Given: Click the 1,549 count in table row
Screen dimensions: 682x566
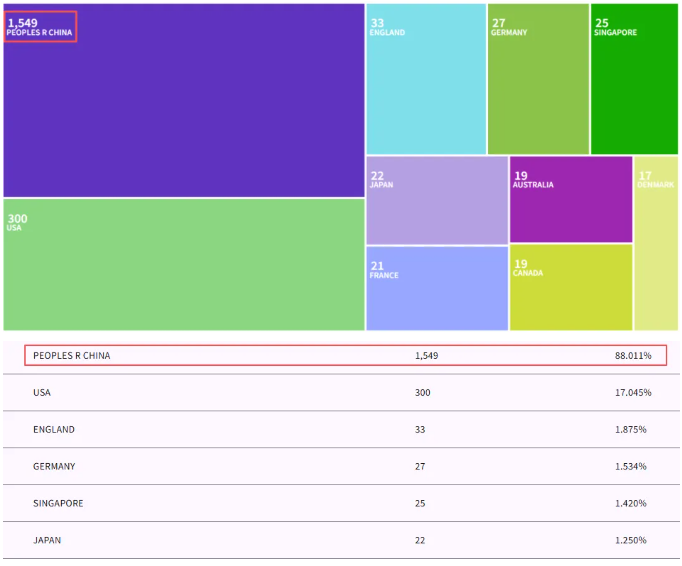Looking at the screenshot, I should 426,356.
